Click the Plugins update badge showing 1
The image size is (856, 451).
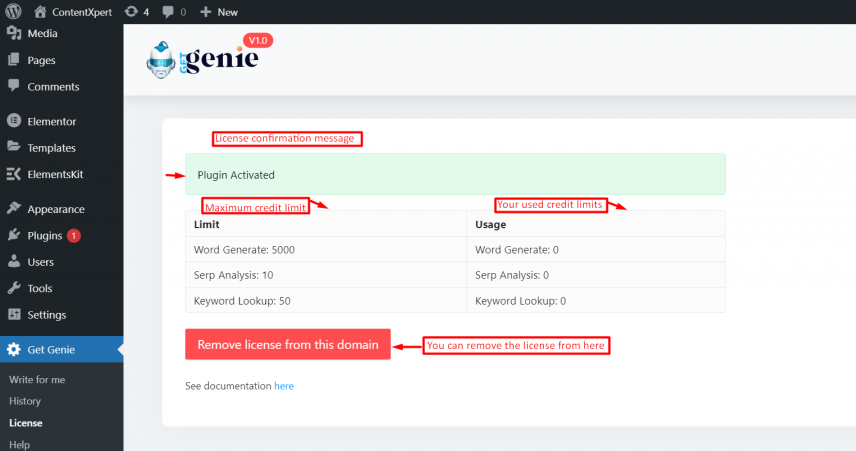(74, 236)
